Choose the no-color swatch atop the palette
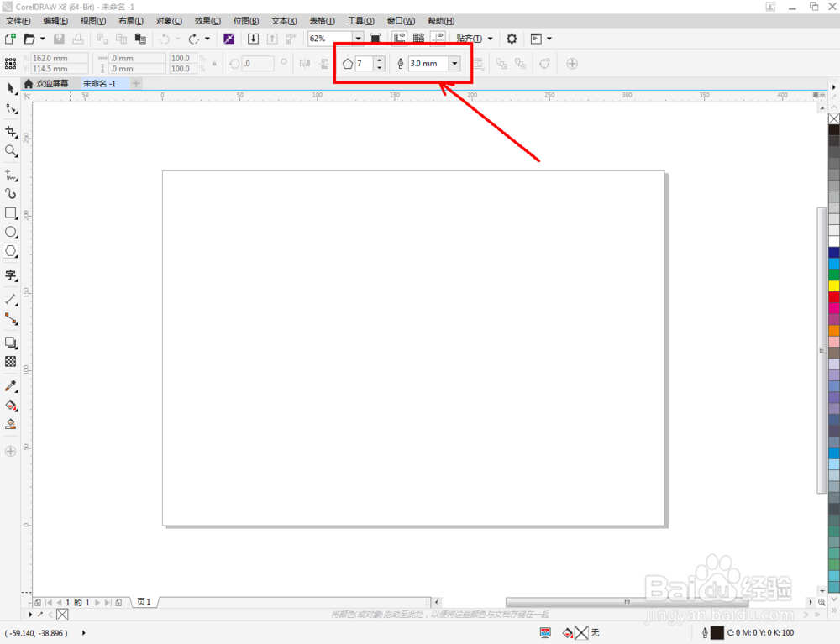Viewport: 840px width, 644px height. click(x=834, y=118)
